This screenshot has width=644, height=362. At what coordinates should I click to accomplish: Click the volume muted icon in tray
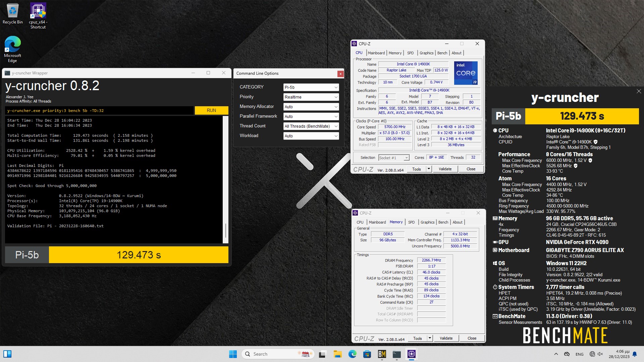point(600,354)
